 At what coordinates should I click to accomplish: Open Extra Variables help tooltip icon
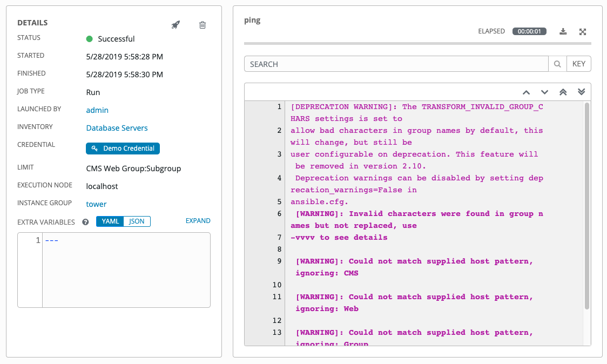[x=85, y=221]
